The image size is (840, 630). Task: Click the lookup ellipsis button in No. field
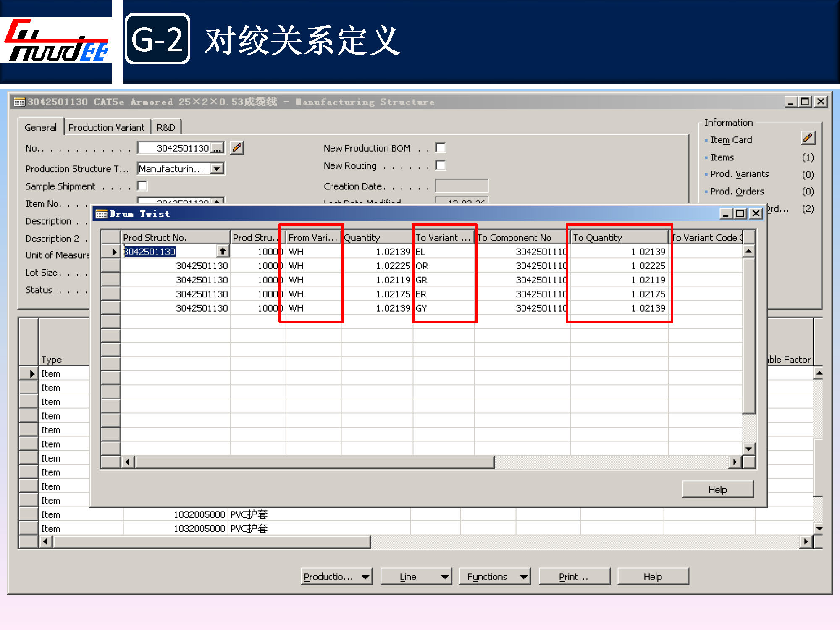(x=217, y=148)
